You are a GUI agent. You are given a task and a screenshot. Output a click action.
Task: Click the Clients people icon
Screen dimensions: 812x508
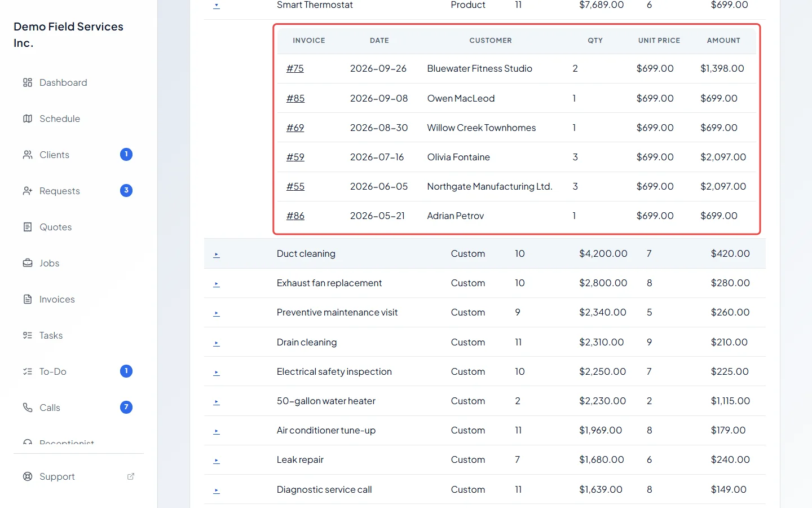point(28,155)
